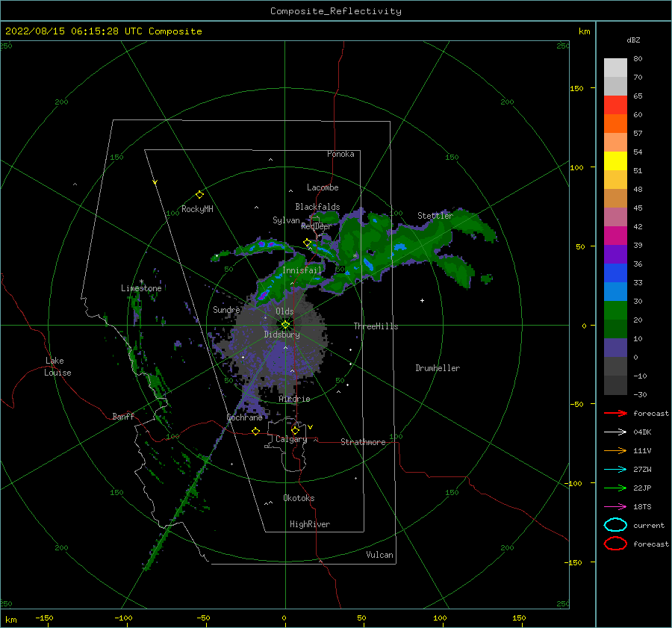
Task: Click the word current in the legend
Action: pyautogui.click(x=649, y=526)
